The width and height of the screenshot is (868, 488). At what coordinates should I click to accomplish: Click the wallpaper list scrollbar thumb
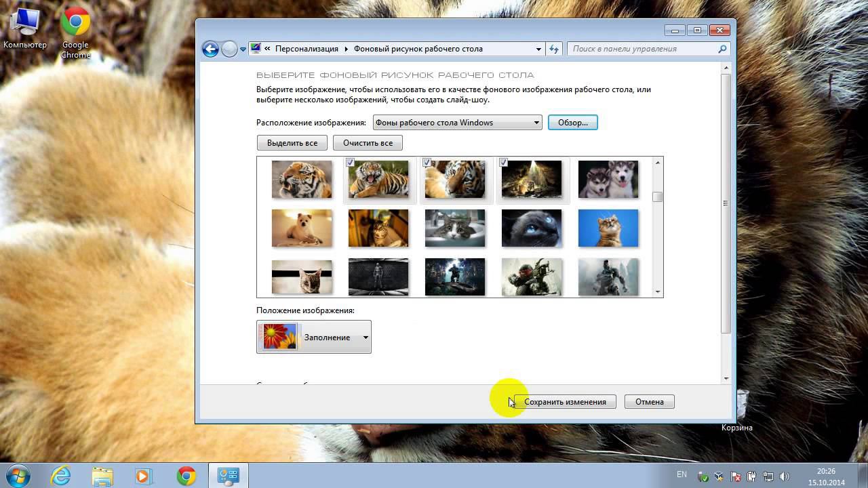[657, 197]
